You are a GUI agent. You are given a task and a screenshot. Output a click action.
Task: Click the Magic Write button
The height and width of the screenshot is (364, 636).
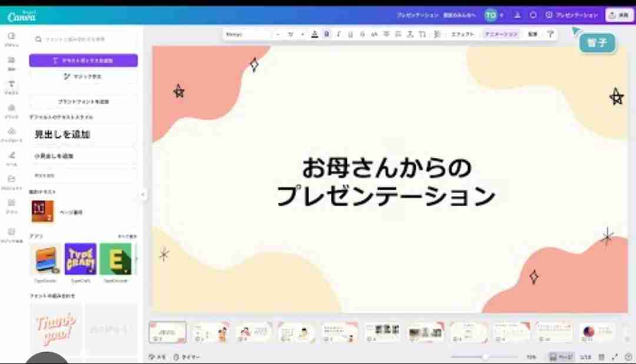coord(83,77)
